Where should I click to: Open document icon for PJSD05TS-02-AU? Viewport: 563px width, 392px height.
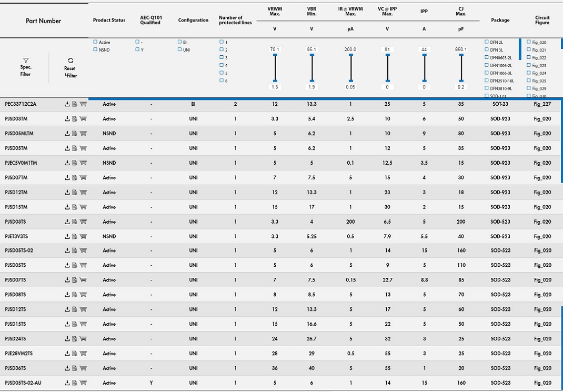coord(75,383)
